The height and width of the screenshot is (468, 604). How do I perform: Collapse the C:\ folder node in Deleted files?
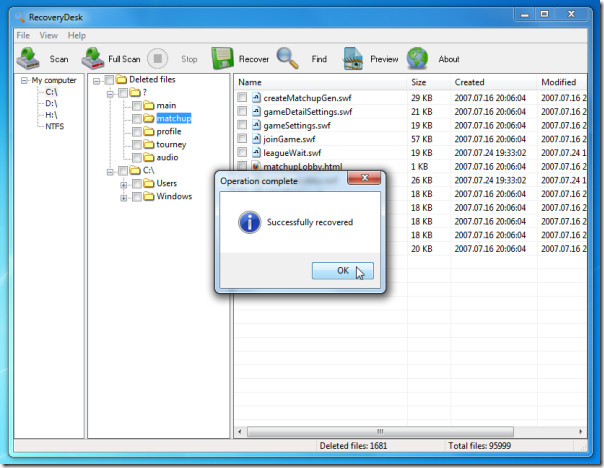110,172
